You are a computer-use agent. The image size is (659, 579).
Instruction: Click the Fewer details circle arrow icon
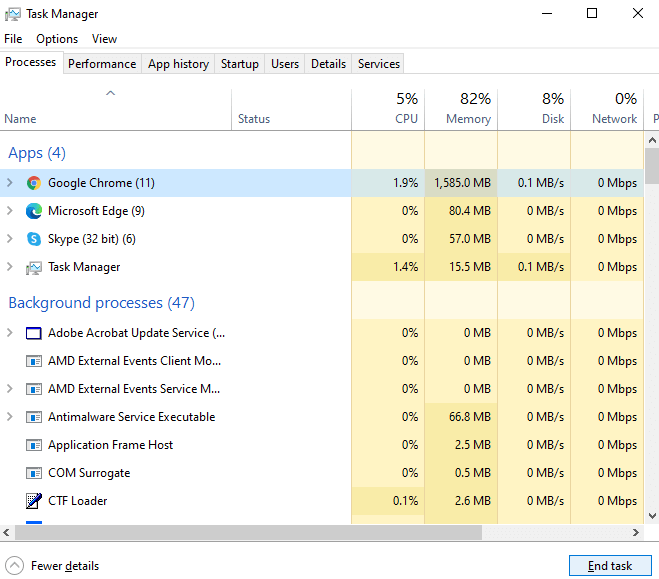point(15,566)
